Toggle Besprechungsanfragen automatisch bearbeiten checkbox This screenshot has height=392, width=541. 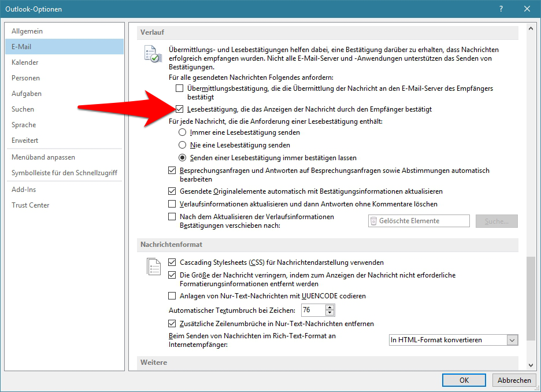pos(172,171)
